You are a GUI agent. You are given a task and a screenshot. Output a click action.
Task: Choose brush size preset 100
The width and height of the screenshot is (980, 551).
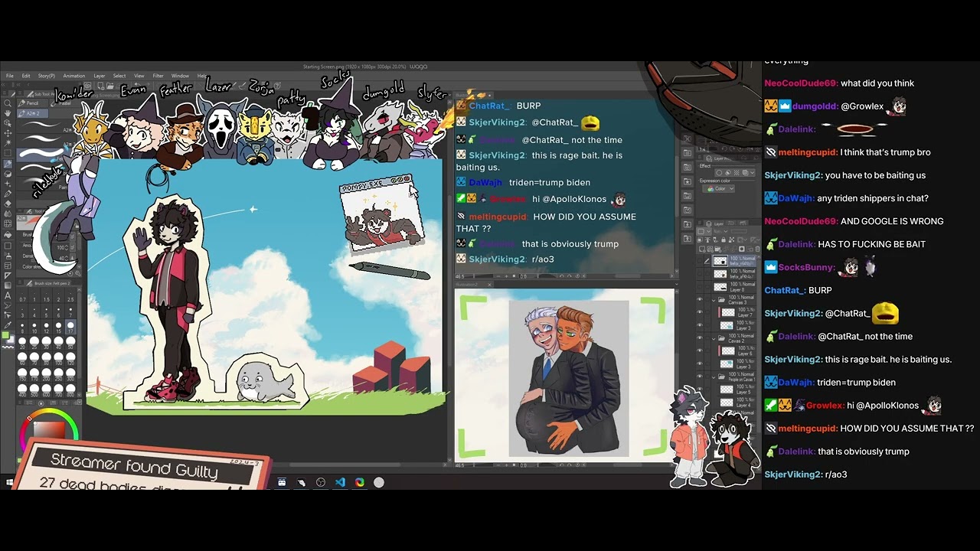click(59, 360)
